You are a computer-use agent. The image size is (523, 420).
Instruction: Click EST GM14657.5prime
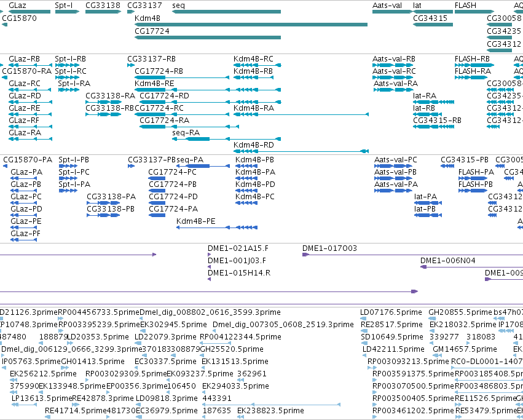click(438, 355)
